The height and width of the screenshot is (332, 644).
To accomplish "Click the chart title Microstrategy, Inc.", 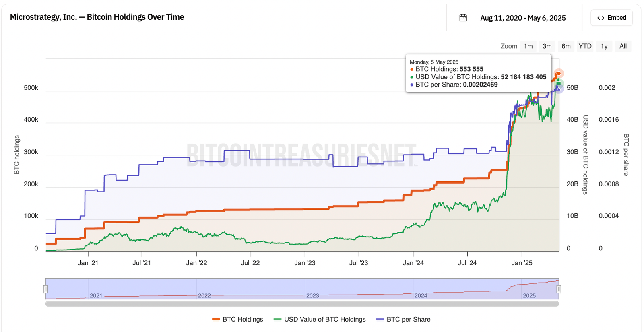I will pyautogui.click(x=97, y=17).
